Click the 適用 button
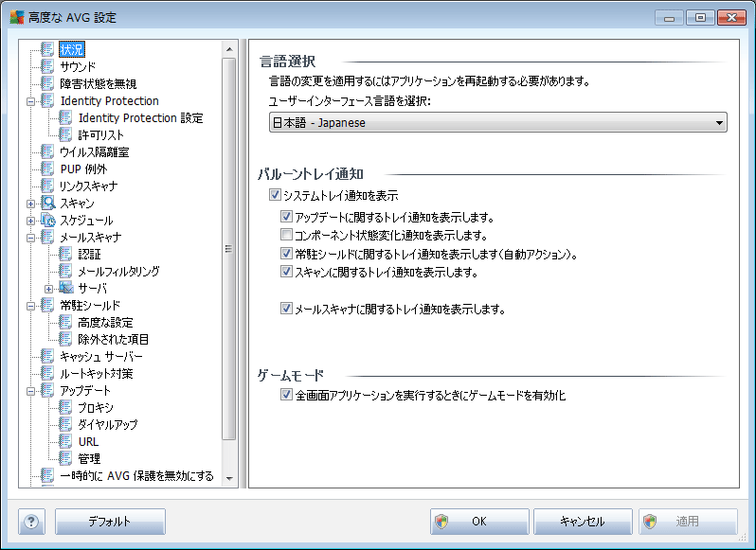The width and height of the screenshot is (756, 550). coord(688,522)
